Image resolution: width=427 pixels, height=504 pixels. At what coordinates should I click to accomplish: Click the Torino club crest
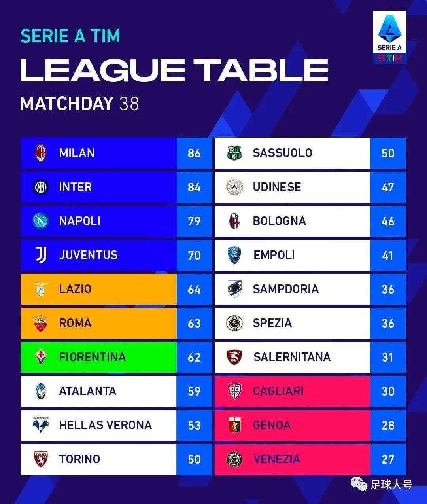(41, 459)
